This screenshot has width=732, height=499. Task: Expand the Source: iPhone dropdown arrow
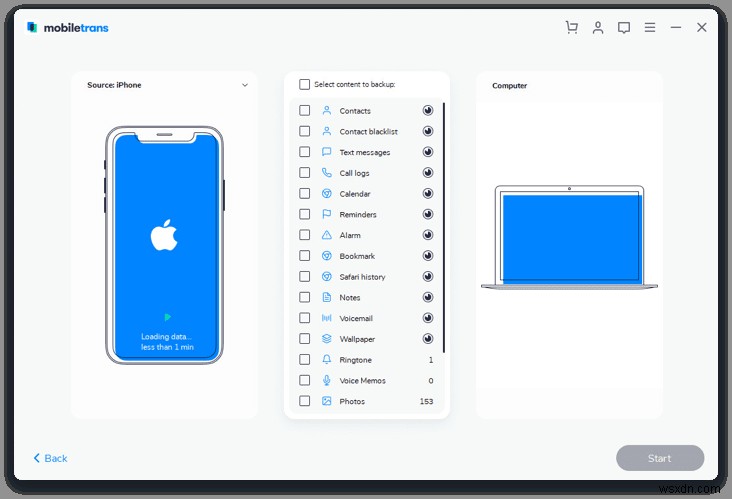(245, 85)
